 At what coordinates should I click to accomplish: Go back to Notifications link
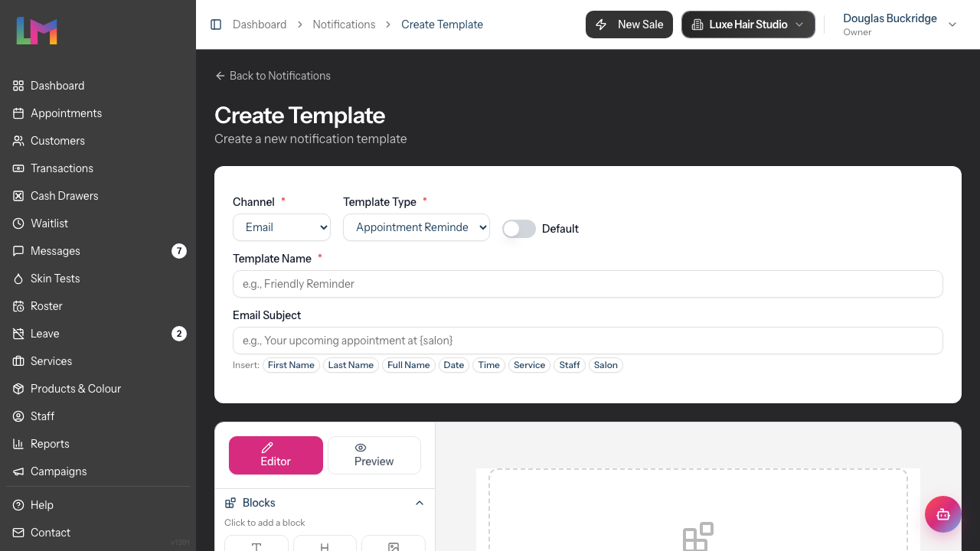pyautogui.click(x=273, y=76)
